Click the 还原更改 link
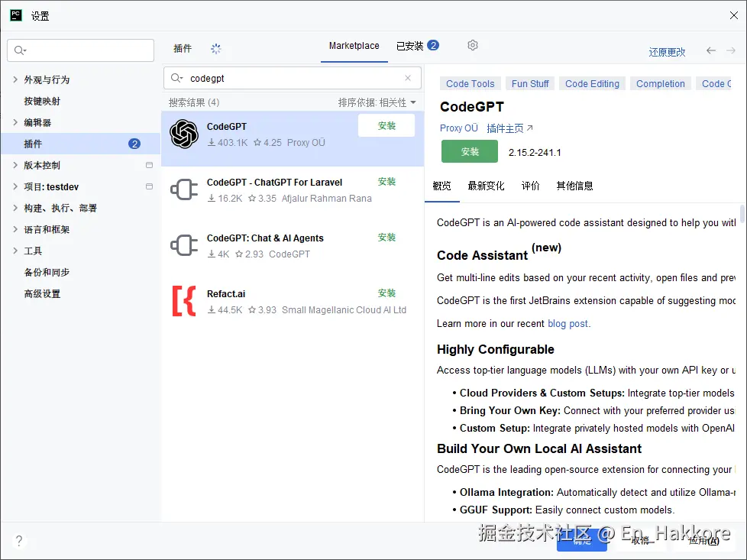The image size is (747, 560). [x=667, y=52]
